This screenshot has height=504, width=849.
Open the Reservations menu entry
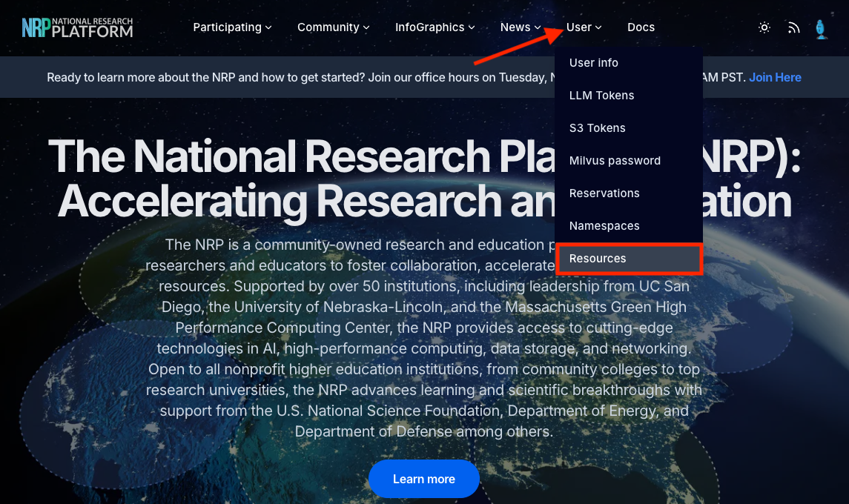point(604,193)
